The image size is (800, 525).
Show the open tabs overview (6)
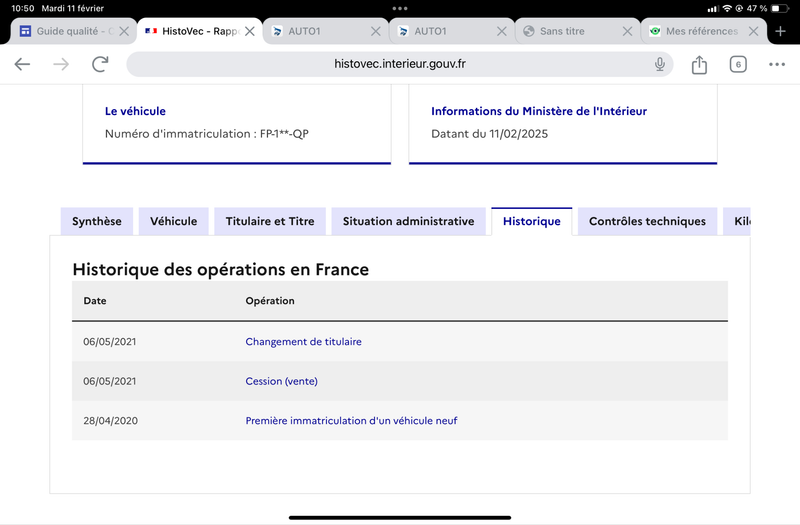[x=738, y=64]
